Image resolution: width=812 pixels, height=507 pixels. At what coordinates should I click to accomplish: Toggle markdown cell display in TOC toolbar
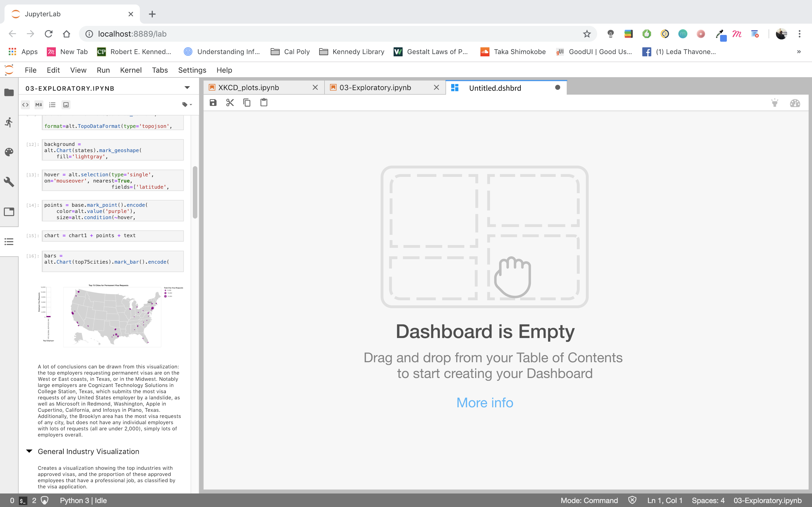tap(39, 104)
